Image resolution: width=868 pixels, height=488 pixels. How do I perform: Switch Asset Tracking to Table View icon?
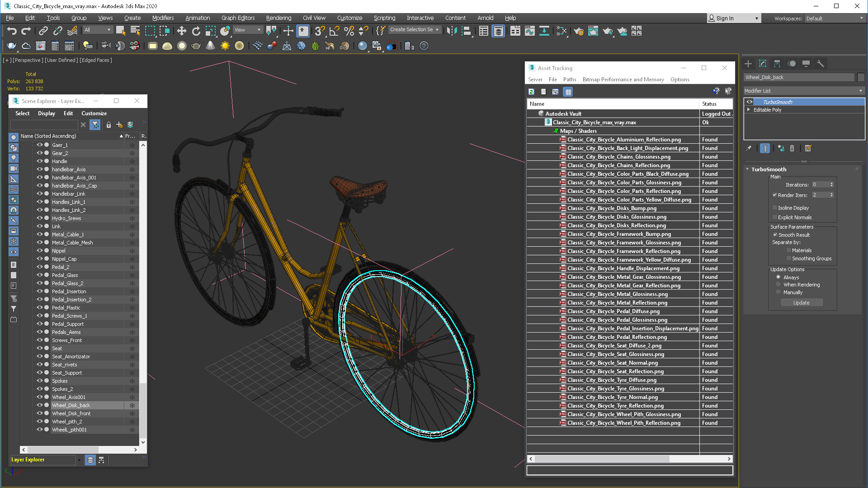tap(568, 92)
